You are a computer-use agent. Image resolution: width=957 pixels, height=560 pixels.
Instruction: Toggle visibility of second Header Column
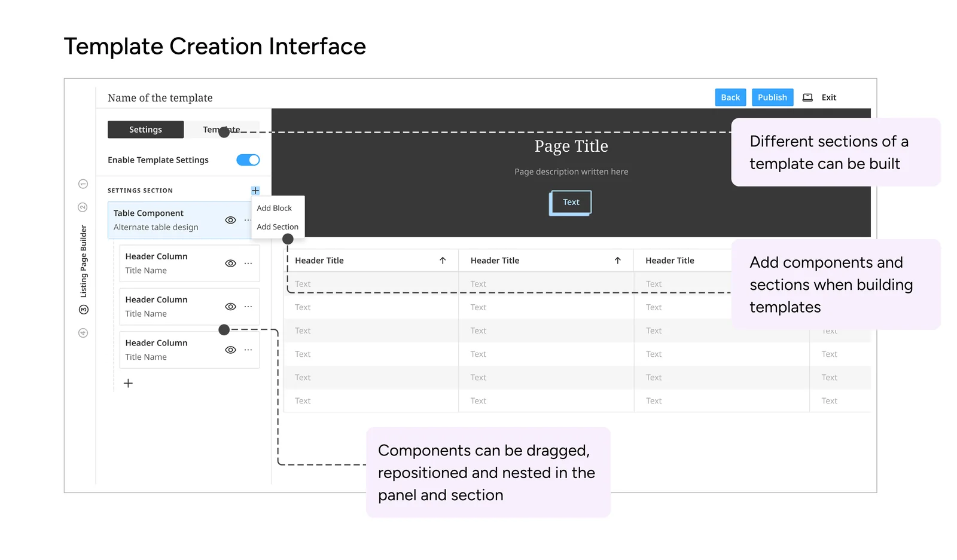(230, 307)
